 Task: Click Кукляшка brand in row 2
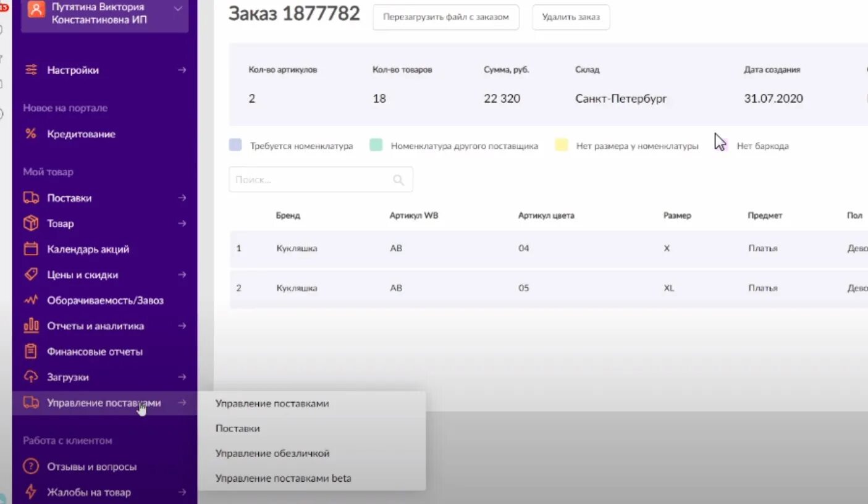click(x=297, y=288)
